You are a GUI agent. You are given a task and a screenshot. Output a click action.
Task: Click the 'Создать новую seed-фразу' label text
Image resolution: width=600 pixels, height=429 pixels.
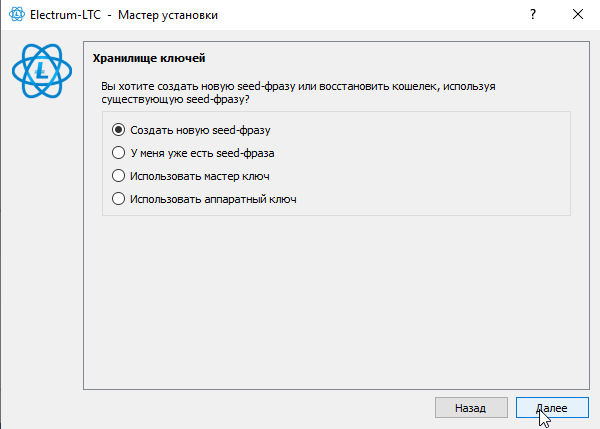point(200,130)
